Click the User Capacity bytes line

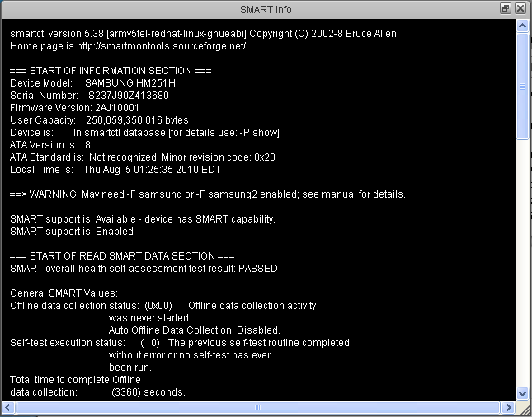tap(99, 120)
